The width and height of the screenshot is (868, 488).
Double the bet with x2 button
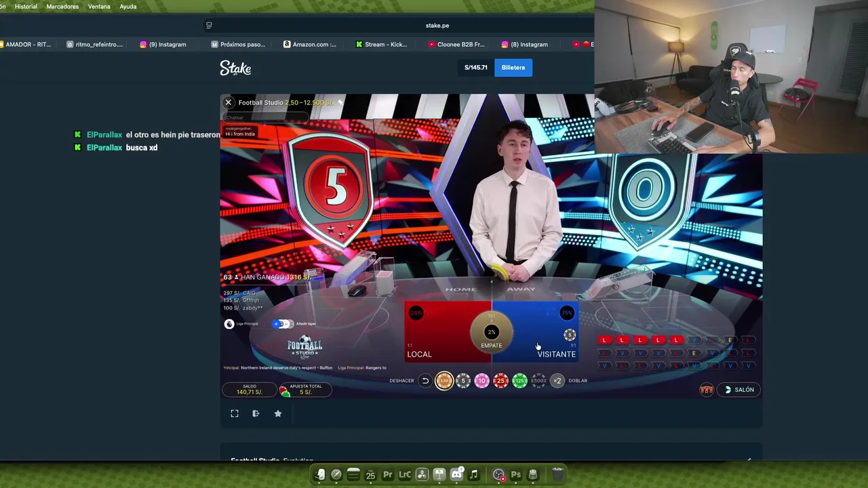tap(557, 381)
